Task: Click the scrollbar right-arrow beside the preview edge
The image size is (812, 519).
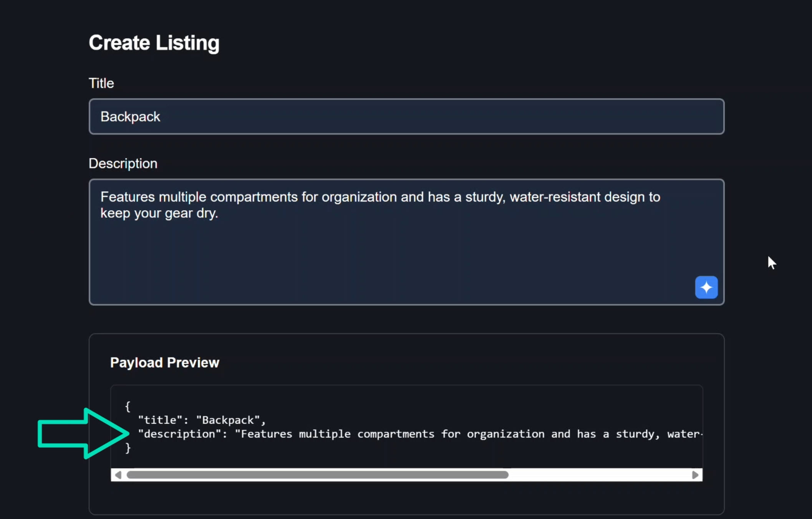Action: point(695,475)
